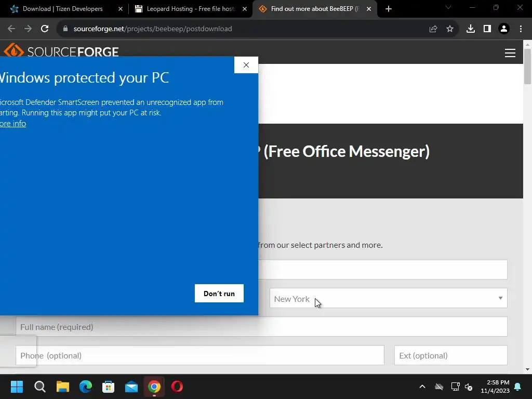Open Windows Search from the taskbar

[x=39, y=387]
